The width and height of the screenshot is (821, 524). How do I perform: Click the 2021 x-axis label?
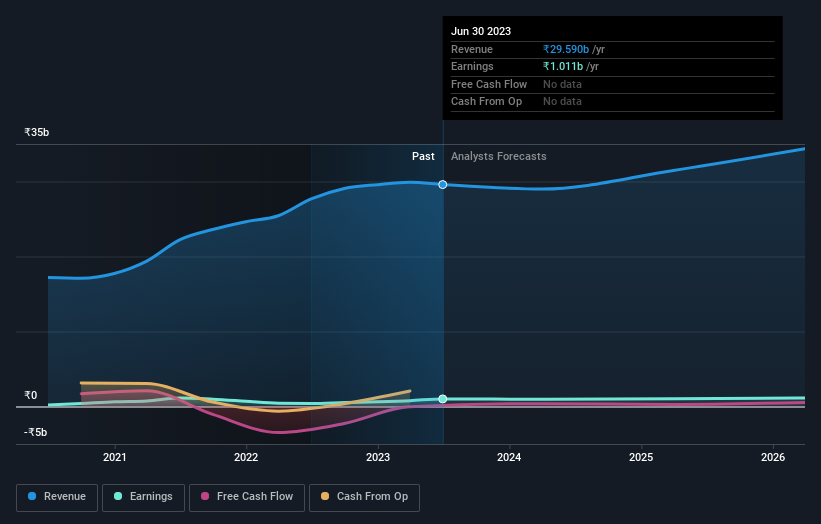115,458
